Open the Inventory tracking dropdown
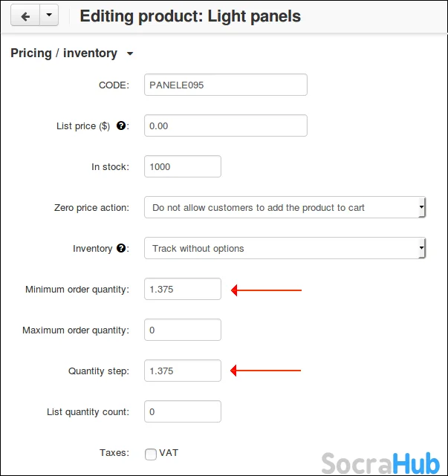Viewport: 448px width, 476px height. tap(285, 249)
